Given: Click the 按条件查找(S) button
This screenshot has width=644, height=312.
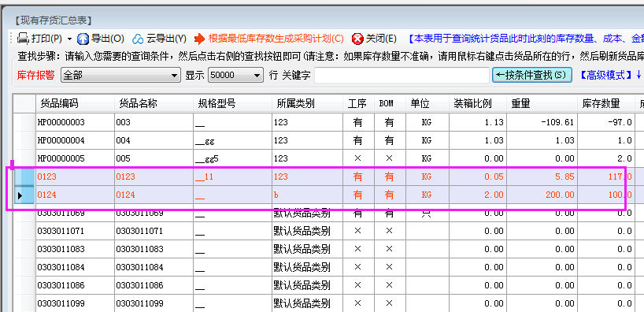Looking at the screenshot, I should (532, 75).
